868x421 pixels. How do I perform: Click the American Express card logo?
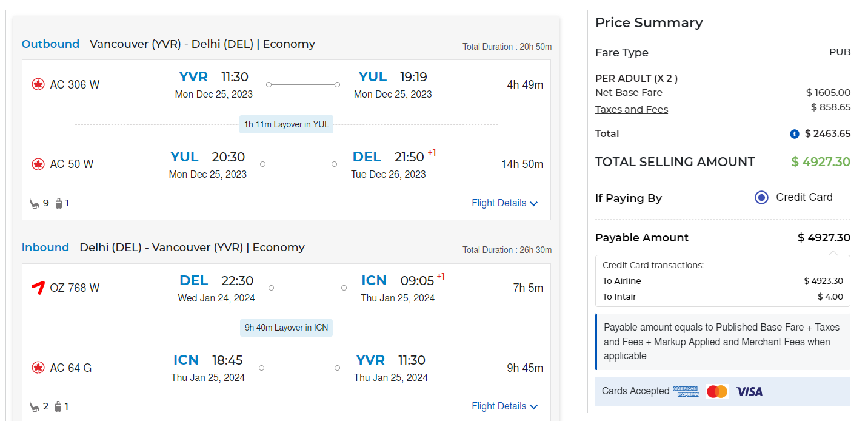pyautogui.click(x=686, y=391)
